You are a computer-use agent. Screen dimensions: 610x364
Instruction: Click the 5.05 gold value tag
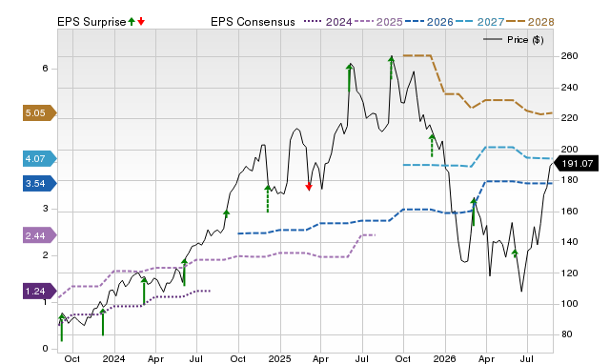40,113
